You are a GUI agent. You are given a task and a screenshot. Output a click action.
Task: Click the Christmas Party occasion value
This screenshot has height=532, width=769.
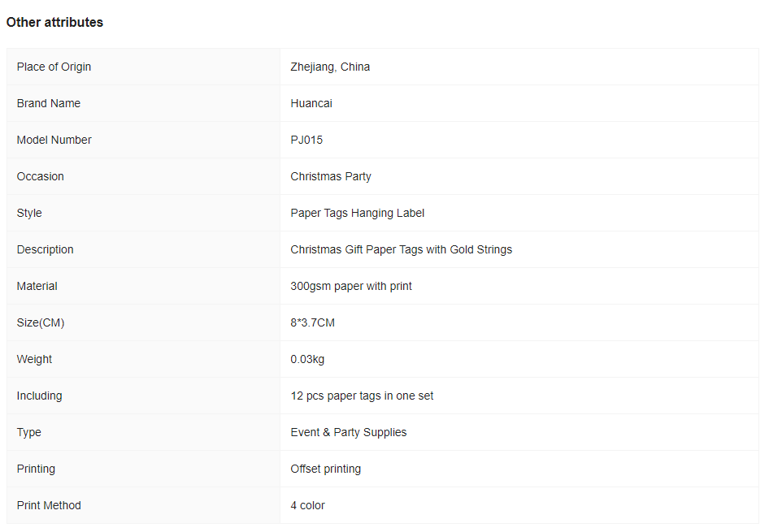click(331, 176)
